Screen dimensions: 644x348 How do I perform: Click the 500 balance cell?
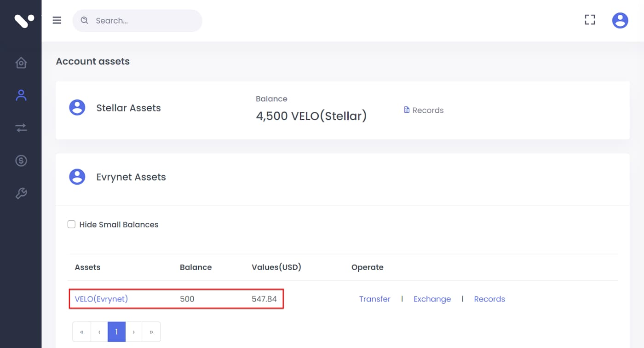[x=187, y=299]
